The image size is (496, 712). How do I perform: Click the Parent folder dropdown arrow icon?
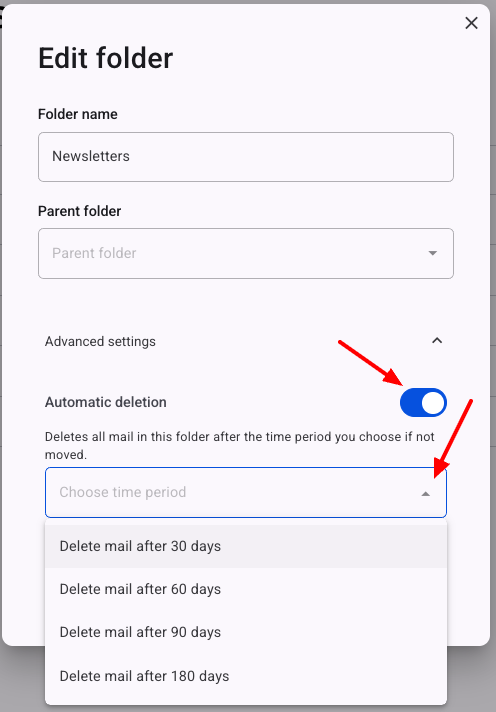click(x=433, y=253)
